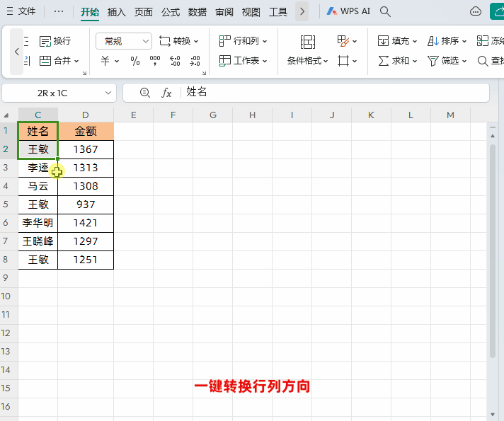504x421 pixels.
Task: Click the table style icon above 条件格式
Action: coord(308,42)
